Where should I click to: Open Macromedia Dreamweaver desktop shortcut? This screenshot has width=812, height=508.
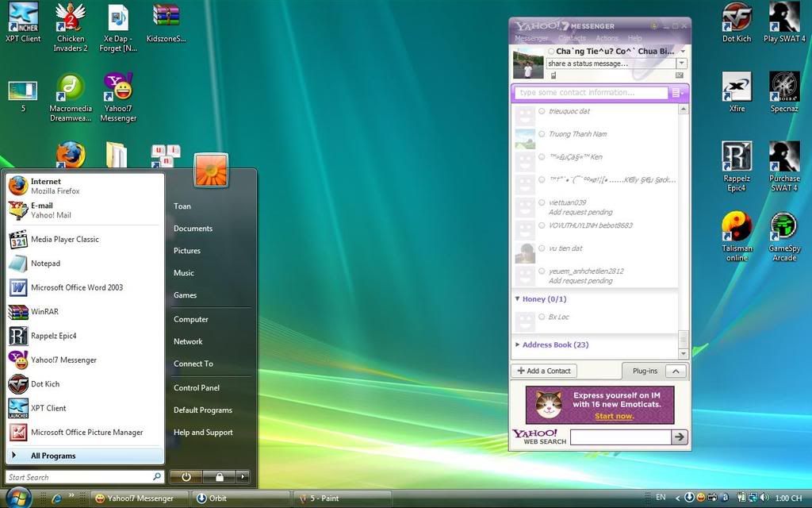[71, 98]
